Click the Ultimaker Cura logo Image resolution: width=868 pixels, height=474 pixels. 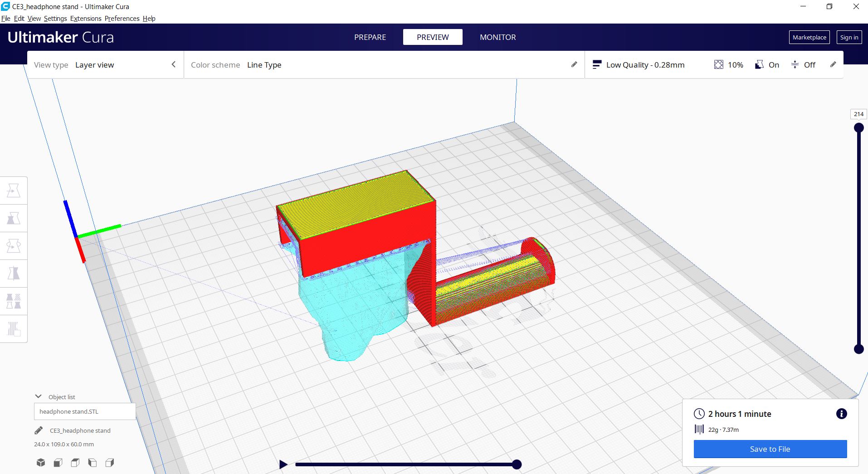pyautogui.click(x=61, y=37)
